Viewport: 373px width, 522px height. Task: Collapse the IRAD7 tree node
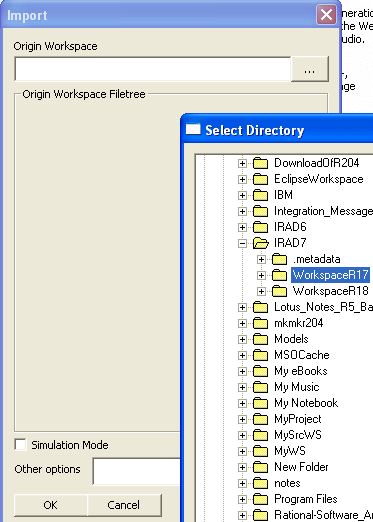pos(242,243)
